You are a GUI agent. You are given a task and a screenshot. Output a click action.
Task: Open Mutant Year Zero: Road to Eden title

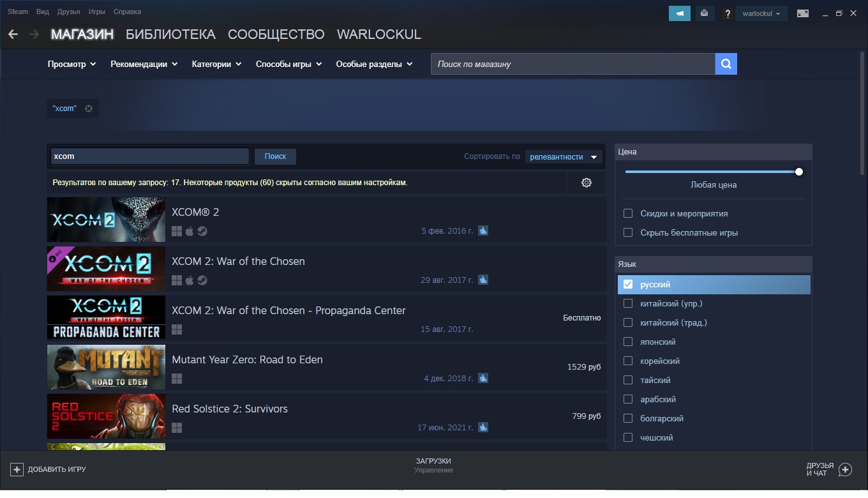coord(247,359)
